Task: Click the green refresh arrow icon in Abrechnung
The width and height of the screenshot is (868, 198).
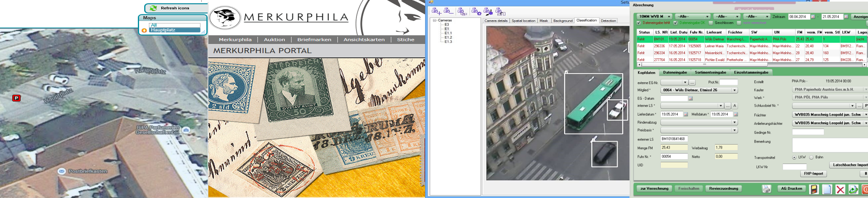Action: coord(853,189)
